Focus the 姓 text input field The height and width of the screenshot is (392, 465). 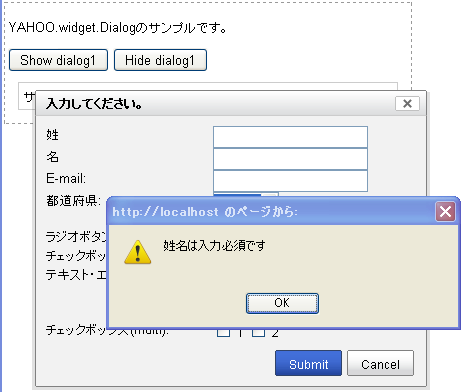pyautogui.click(x=290, y=137)
